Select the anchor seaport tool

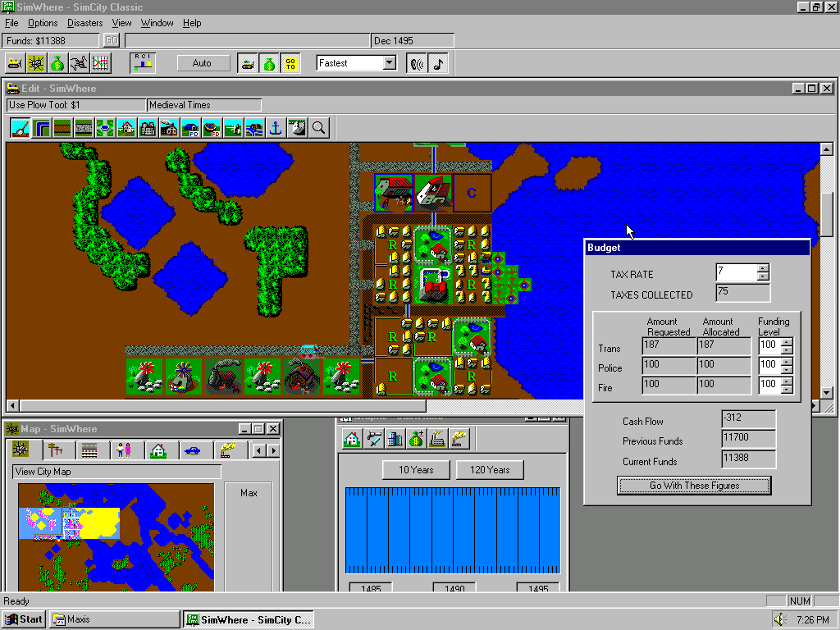tap(276, 128)
